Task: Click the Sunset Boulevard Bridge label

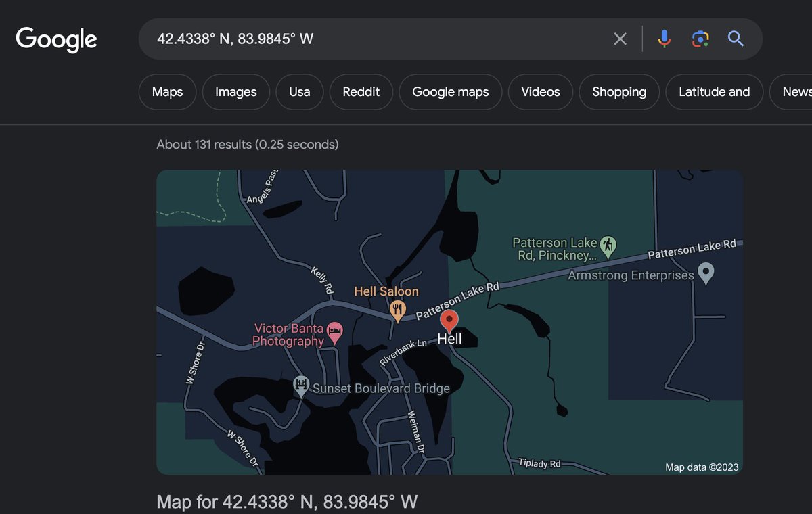Action: pos(381,388)
